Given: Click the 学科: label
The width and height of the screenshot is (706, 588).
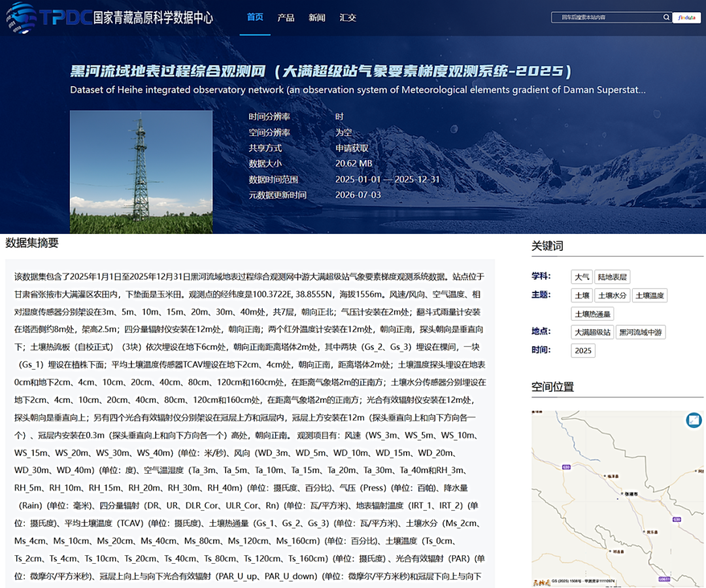Looking at the screenshot, I should click(x=541, y=276).
